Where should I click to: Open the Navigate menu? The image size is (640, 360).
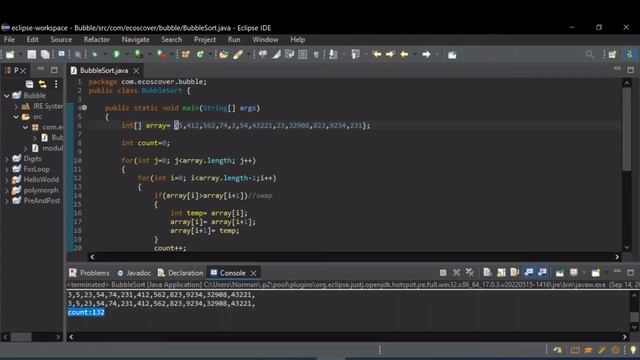[x=135, y=40]
